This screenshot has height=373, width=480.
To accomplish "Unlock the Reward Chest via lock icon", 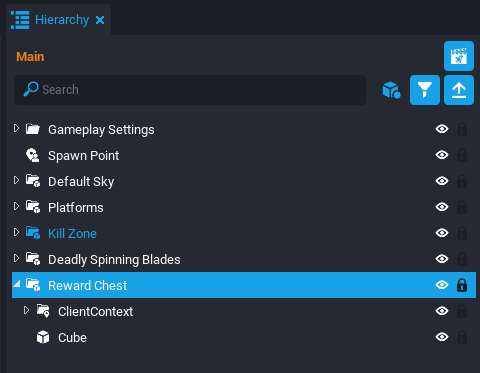I will pyautogui.click(x=462, y=285).
